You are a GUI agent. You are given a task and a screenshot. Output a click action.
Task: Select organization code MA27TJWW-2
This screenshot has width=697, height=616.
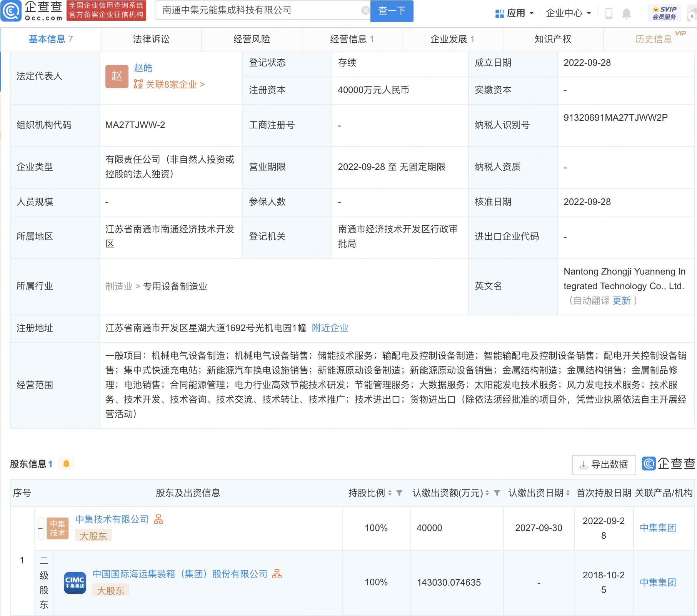135,125
